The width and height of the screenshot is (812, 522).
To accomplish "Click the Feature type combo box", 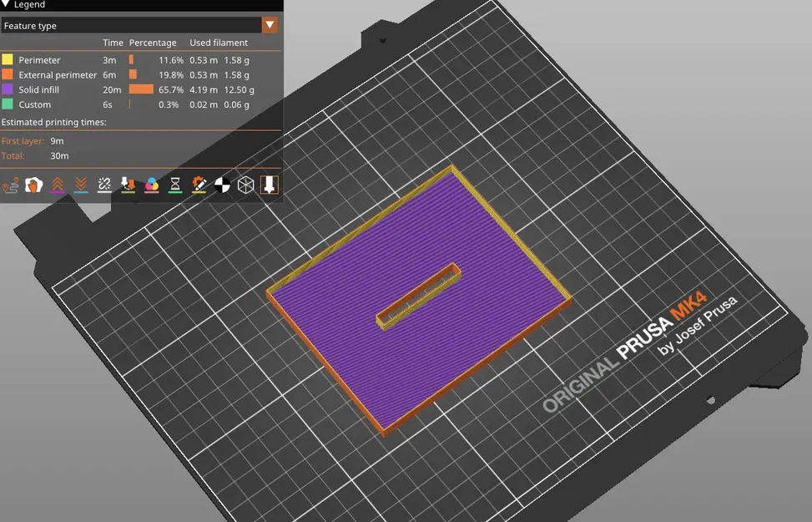I will click(x=140, y=25).
